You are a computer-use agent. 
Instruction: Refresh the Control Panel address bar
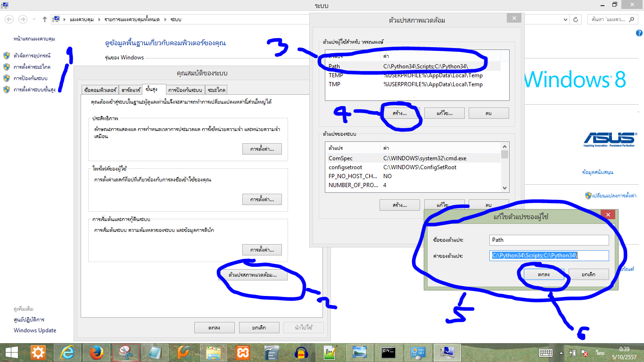[576, 19]
